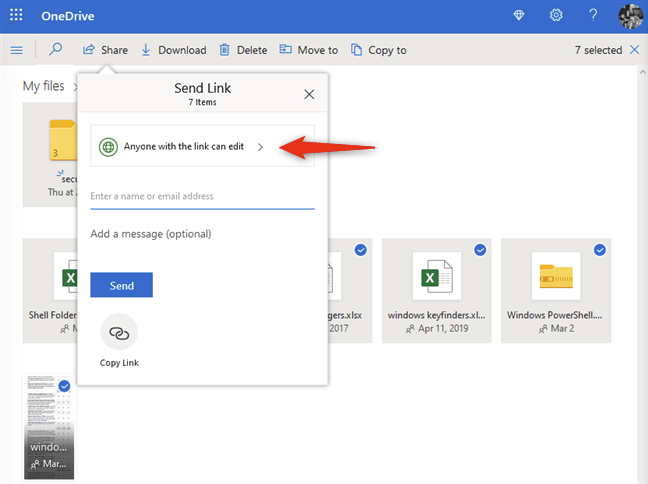Uncheck the document thumbnail selection circle
The image size is (648, 484).
[x=64, y=386]
